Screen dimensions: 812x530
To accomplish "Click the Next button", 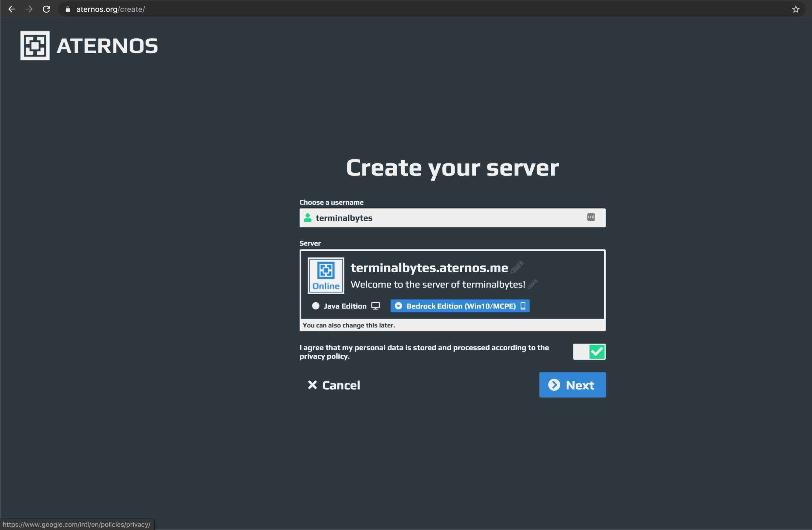I will (572, 385).
